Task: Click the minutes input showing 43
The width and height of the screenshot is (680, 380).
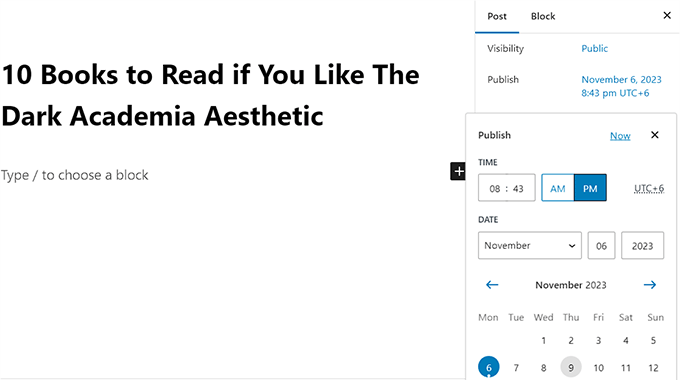Action: point(518,188)
